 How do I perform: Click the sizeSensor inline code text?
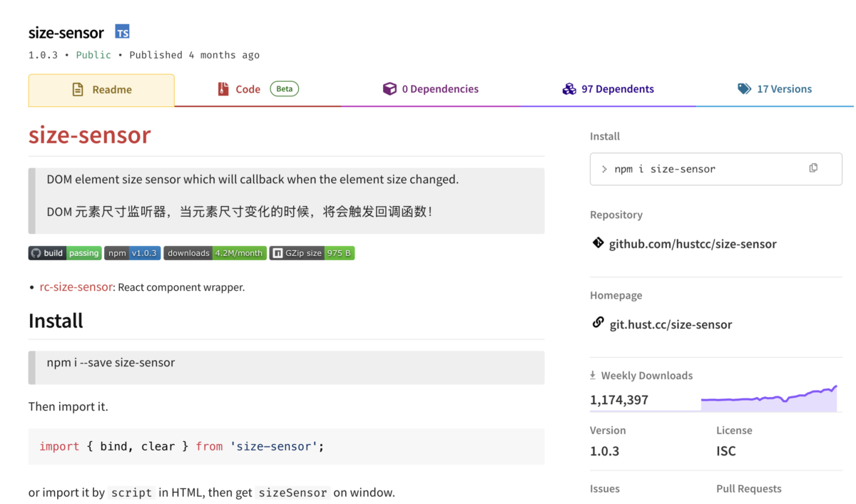tap(292, 493)
